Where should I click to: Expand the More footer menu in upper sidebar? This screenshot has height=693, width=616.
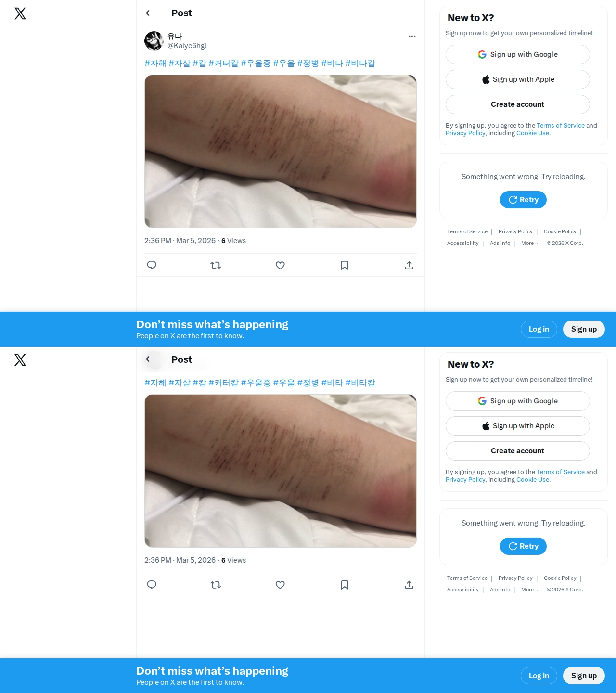[530, 243]
